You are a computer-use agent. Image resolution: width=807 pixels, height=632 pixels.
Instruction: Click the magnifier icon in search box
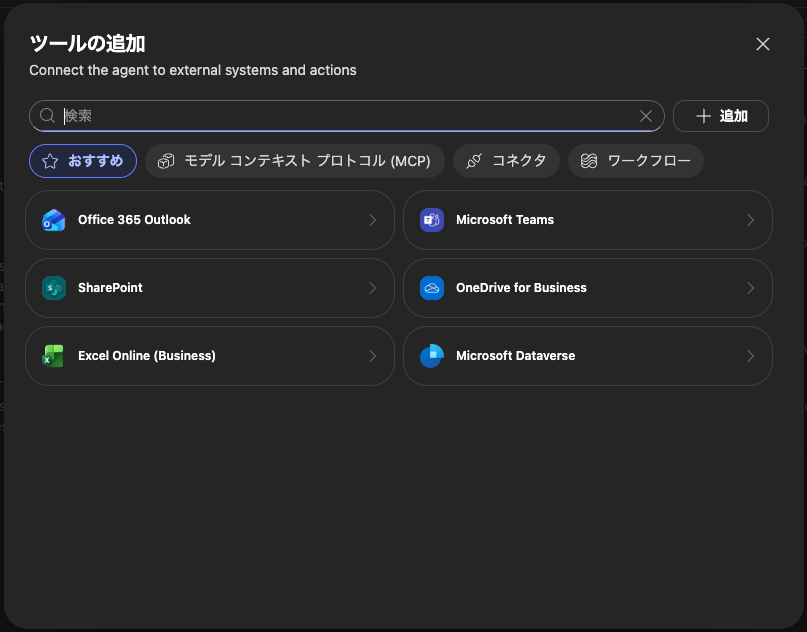click(x=47, y=116)
